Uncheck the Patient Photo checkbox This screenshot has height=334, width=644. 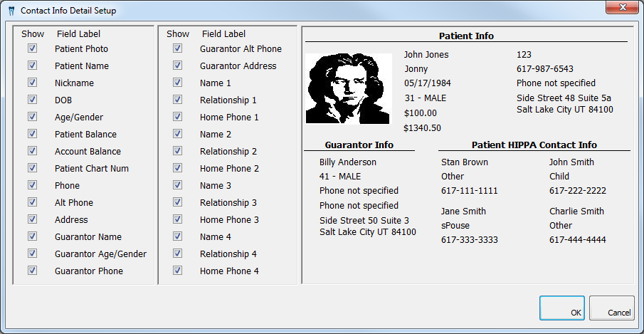click(32, 48)
